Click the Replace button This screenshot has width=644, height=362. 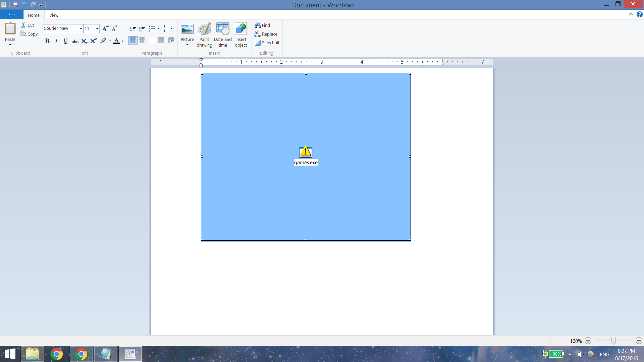click(266, 34)
